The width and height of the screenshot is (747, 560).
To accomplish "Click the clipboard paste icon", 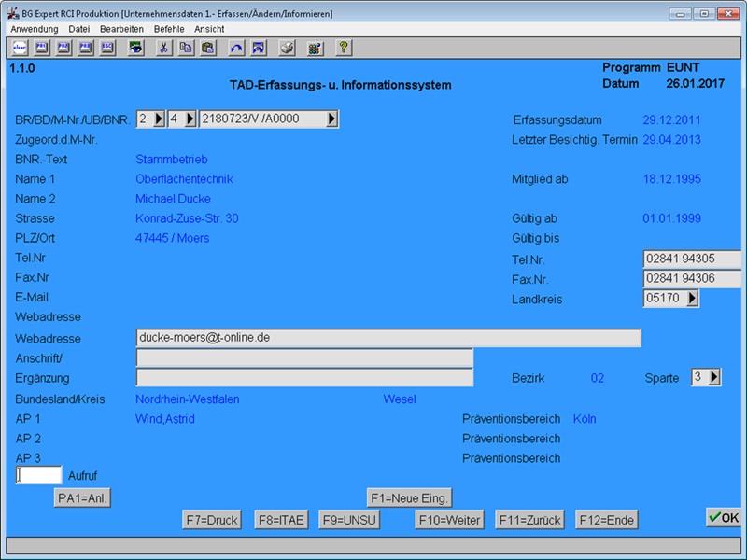I will pyautogui.click(x=207, y=48).
